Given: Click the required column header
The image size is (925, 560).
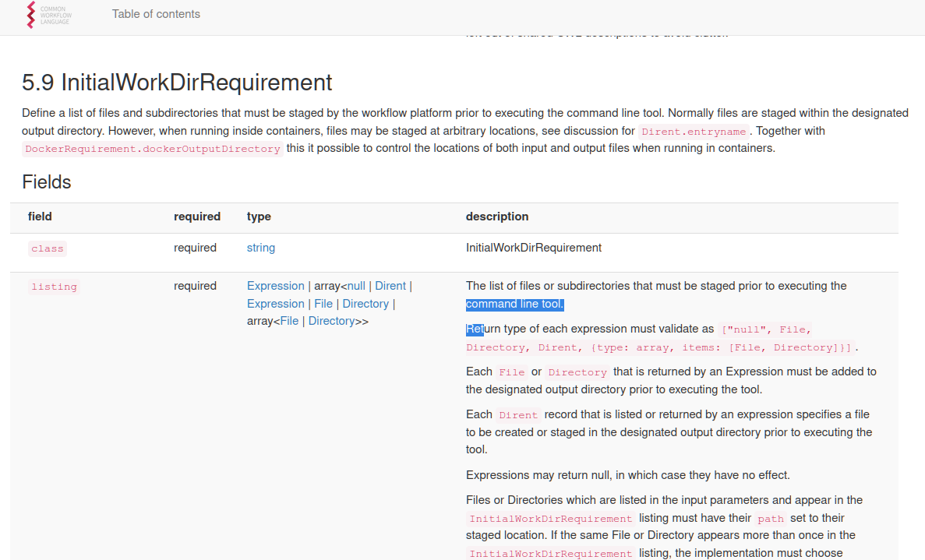Looking at the screenshot, I should pos(197,217).
